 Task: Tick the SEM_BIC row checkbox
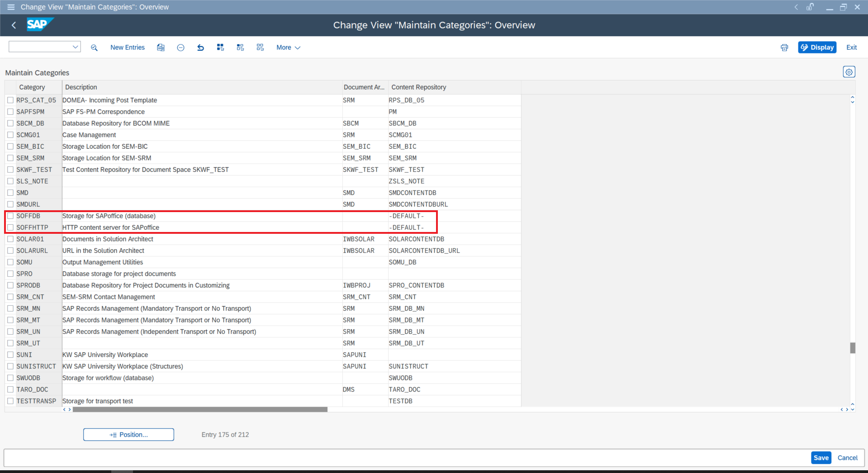tap(10, 146)
